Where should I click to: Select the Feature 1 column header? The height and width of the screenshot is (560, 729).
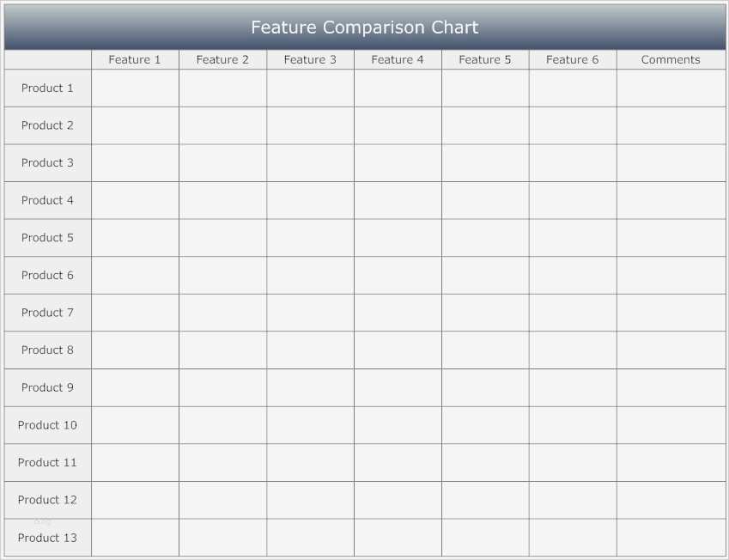click(x=135, y=59)
